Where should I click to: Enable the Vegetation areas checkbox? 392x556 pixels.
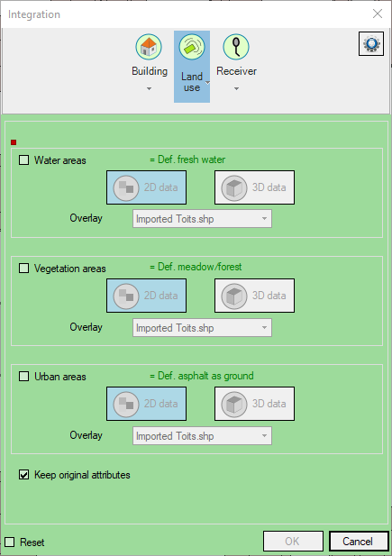pos(23,268)
